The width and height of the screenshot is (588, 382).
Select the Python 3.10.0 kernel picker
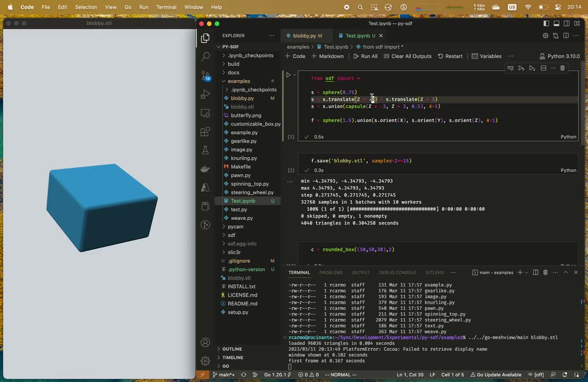pos(559,56)
